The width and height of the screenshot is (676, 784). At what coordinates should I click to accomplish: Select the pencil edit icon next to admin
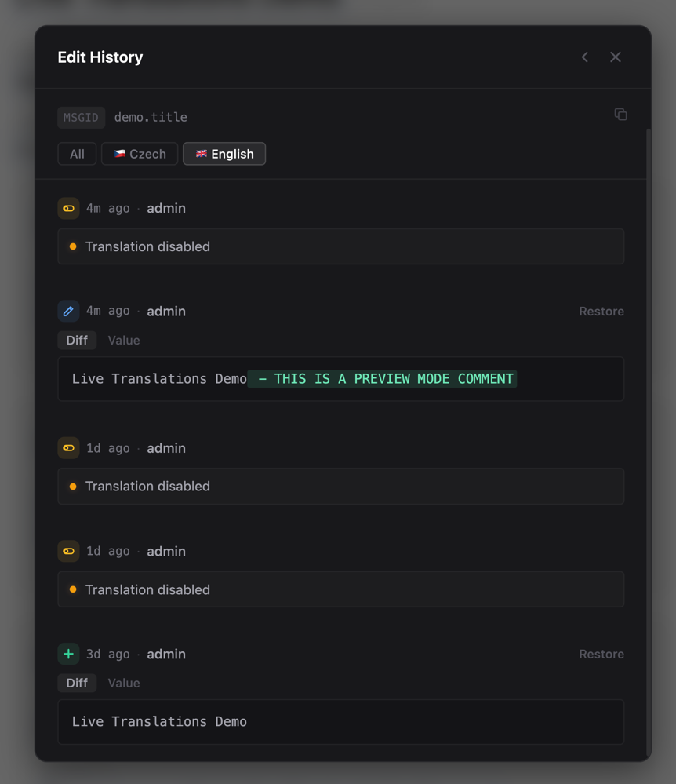pos(68,311)
